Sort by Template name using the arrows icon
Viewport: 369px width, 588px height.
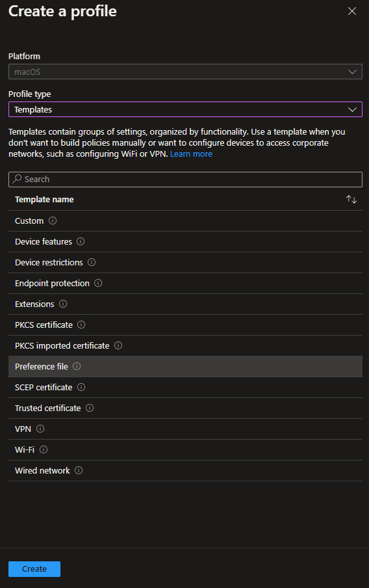351,200
